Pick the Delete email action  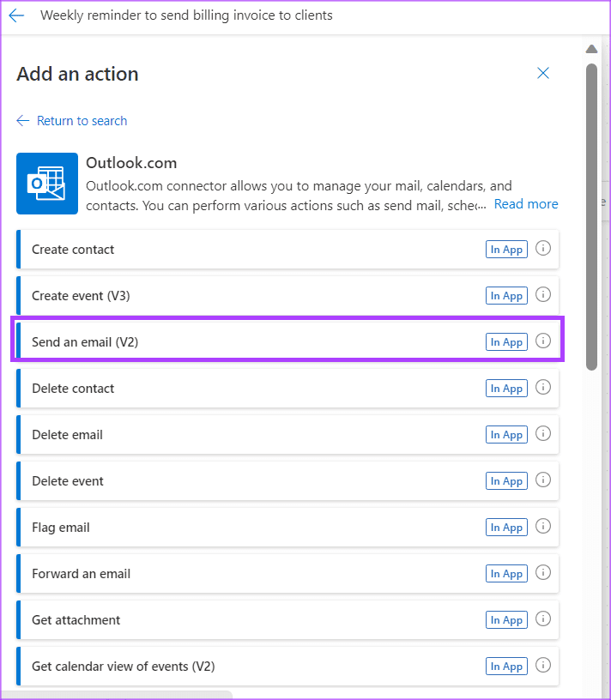pos(67,435)
